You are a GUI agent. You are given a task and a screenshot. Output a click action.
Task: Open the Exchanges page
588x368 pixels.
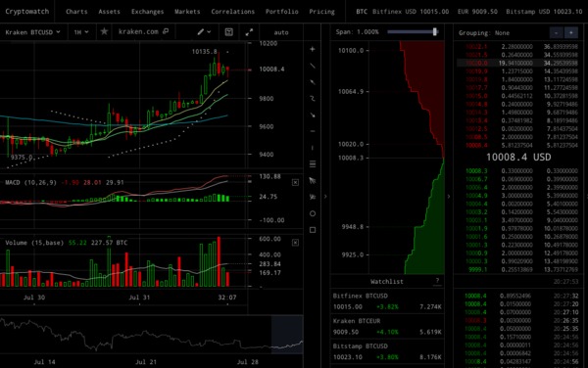[147, 12]
